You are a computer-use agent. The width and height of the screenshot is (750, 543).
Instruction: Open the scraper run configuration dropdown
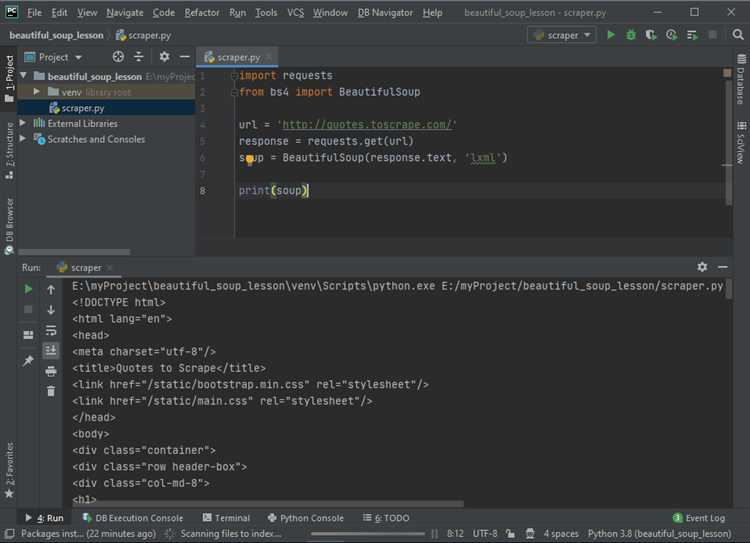coord(562,35)
